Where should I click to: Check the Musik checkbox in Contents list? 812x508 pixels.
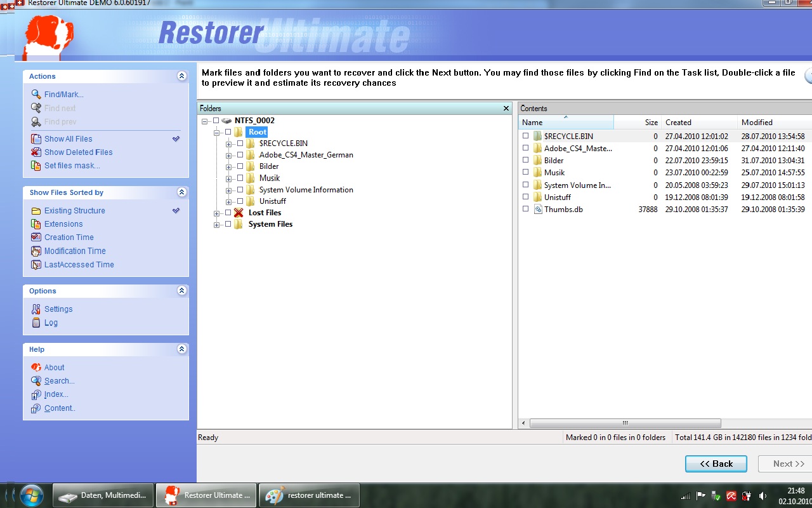[x=525, y=172]
